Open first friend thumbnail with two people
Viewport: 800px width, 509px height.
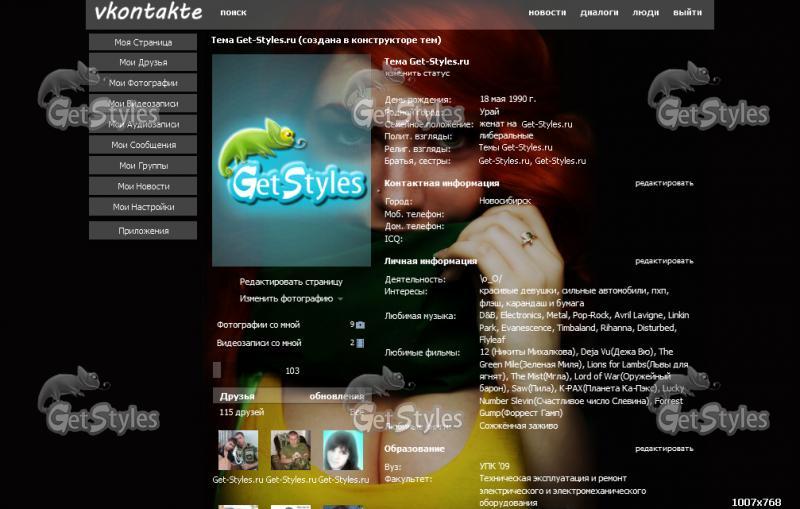click(x=238, y=450)
